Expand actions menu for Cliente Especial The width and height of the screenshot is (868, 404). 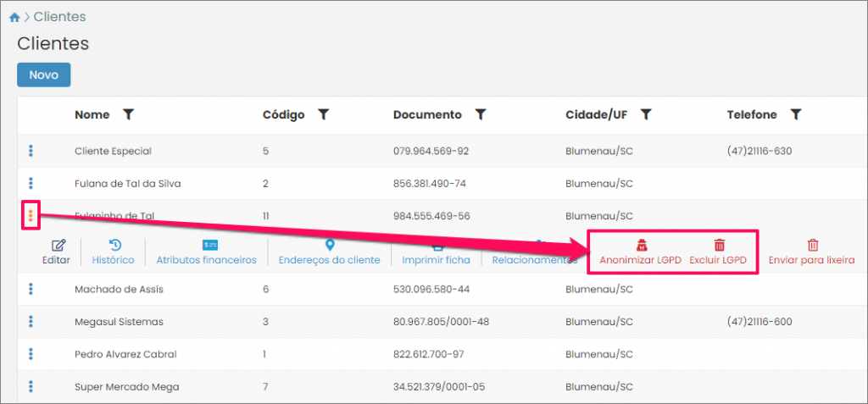tap(31, 151)
